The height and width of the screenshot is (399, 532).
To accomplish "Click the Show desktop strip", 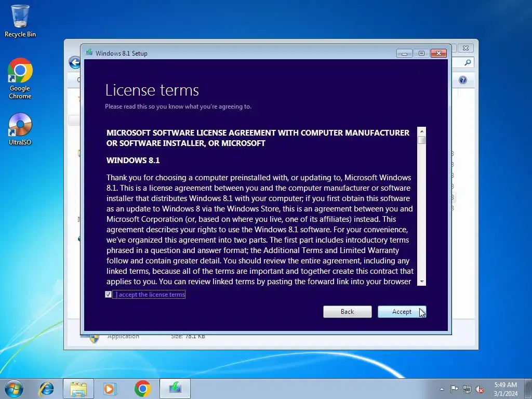I will pyautogui.click(x=528, y=389).
